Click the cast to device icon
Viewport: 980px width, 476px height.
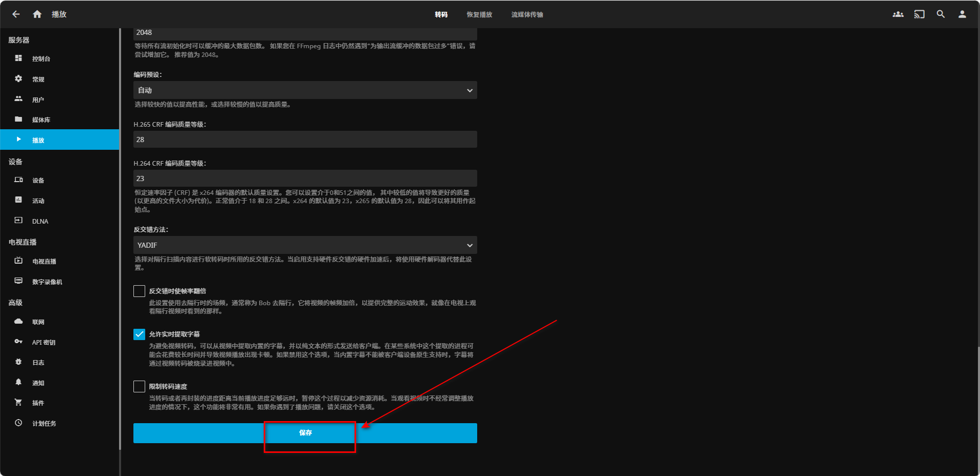pyautogui.click(x=919, y=14)
